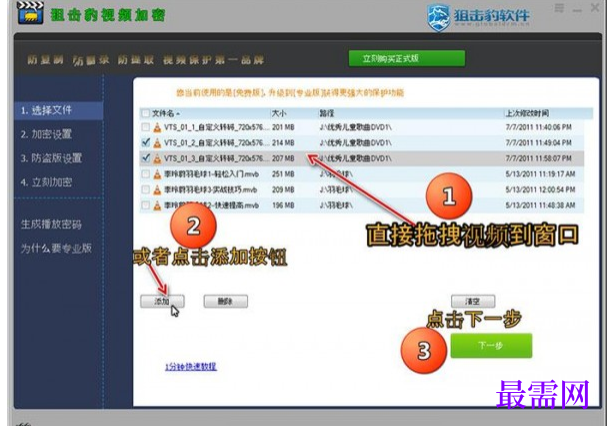The width and height of the screenshot is (608, 426).
Task: Click the VLC cone icon of VTS_01_2
Action: [x=157, y=143]
